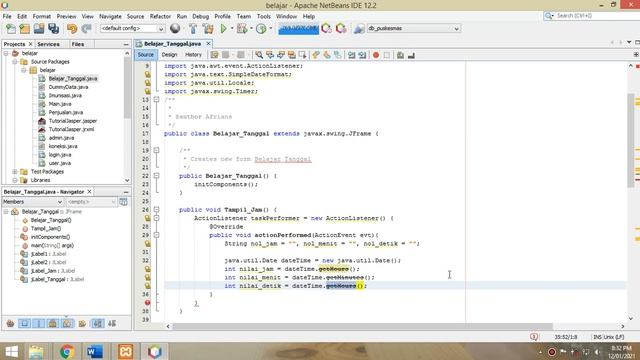Close the Navigator panel
This screenshot has height=360, width=640.
click(x=89, y=191)
